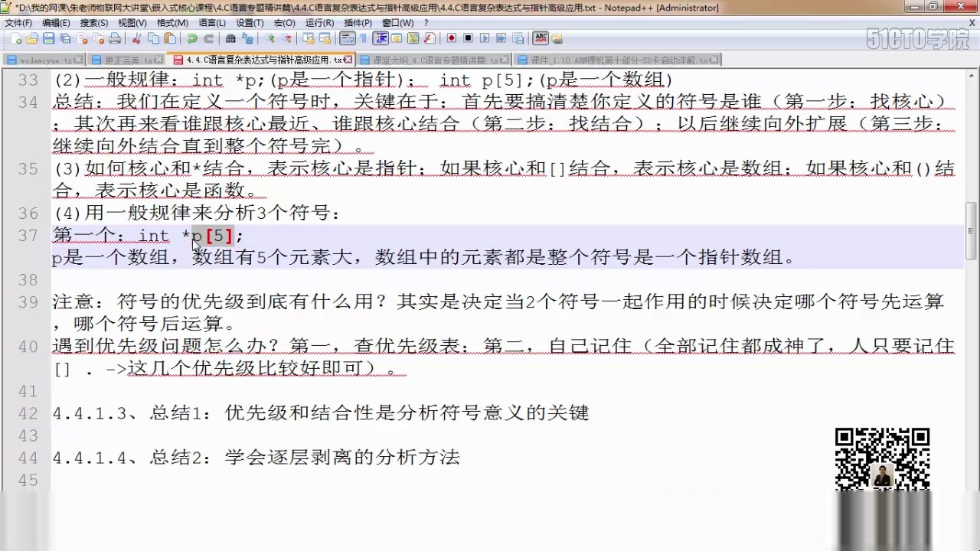The height and width of the screenshot is (551, 980).
Task: Click the line starting "(4)用一般规律来分析3个符号"
Action: tap(197, 214)
